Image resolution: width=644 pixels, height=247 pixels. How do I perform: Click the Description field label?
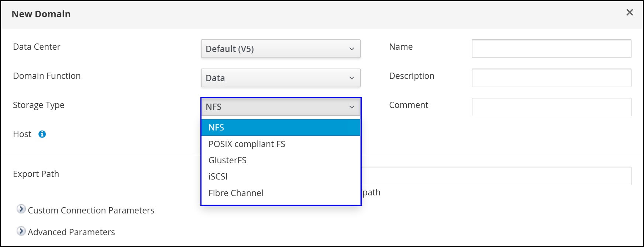point(411,76)
